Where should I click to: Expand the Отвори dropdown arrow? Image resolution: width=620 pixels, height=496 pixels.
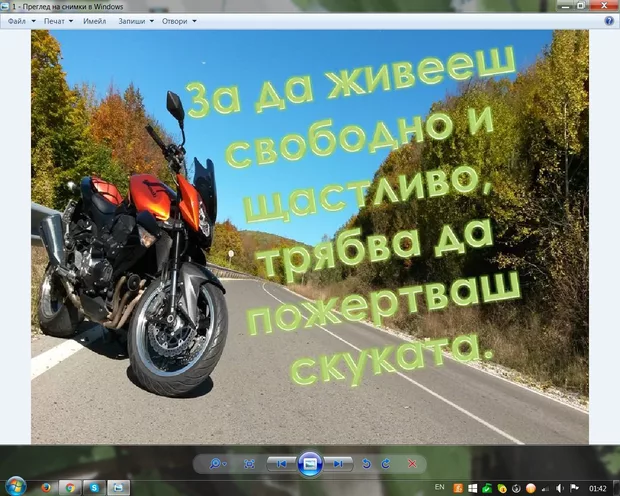[194, 21]
